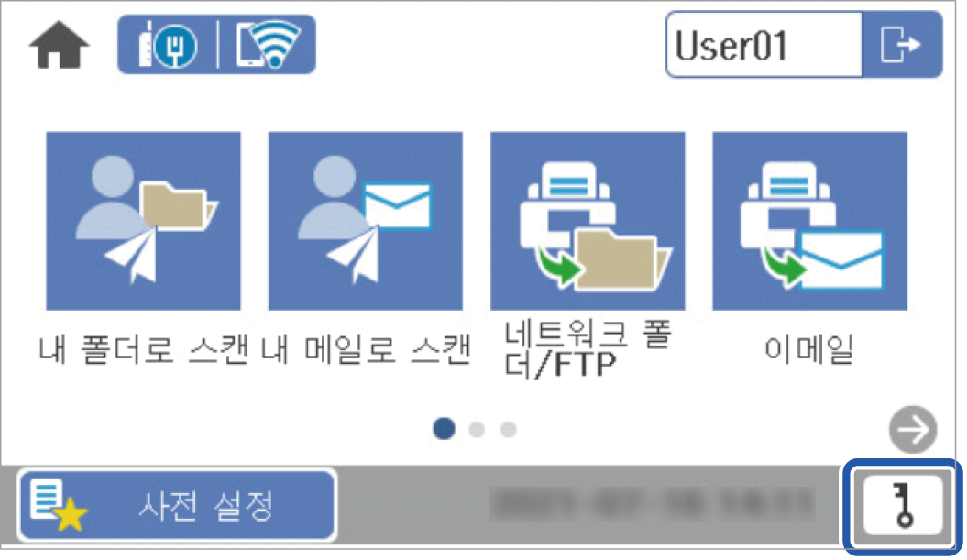Open the quiet mode status icon

pyautogui.click(x=168, y=44)
